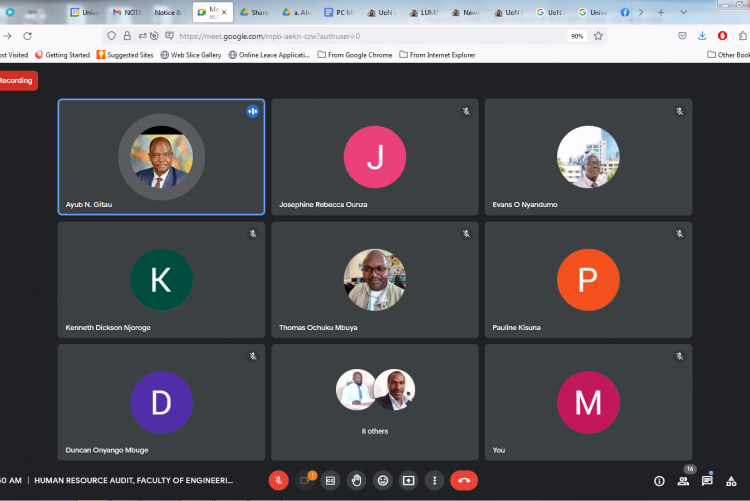Click the 8 others participant tile

(x=375, y=402)
